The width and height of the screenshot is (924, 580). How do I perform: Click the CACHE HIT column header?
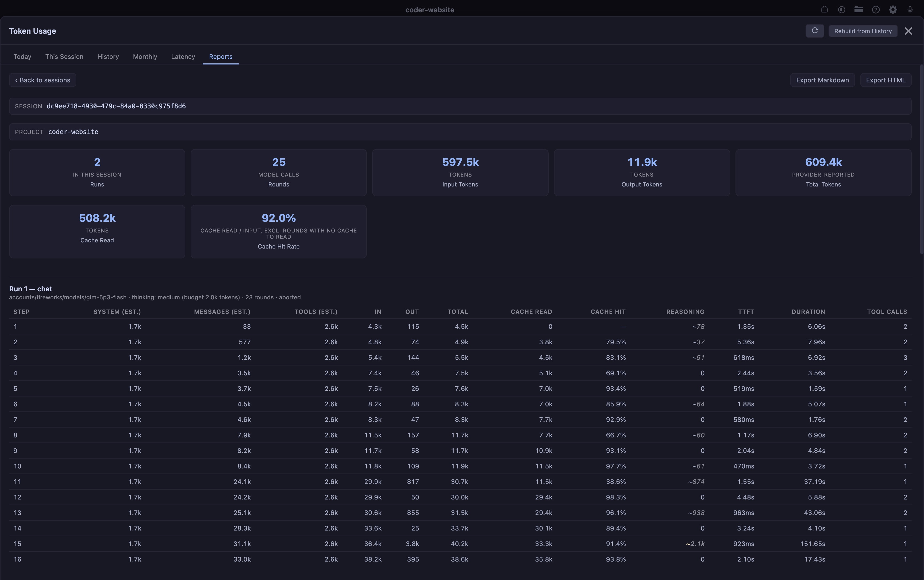tap(608, 312)
